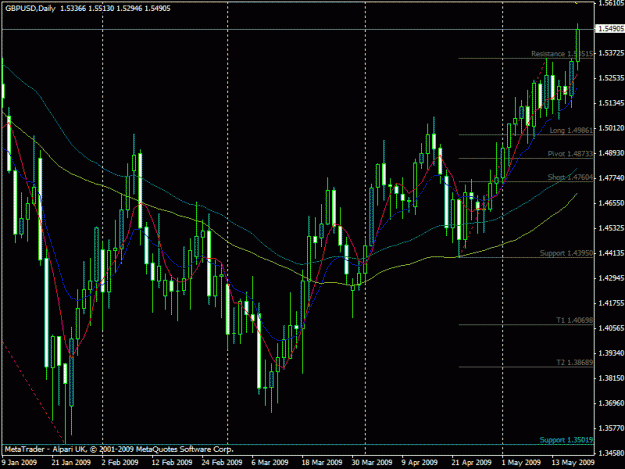Viewport: 625px width, 469px height.
Task: Select the T1 1.40698 target label
Action: point(574,320)
